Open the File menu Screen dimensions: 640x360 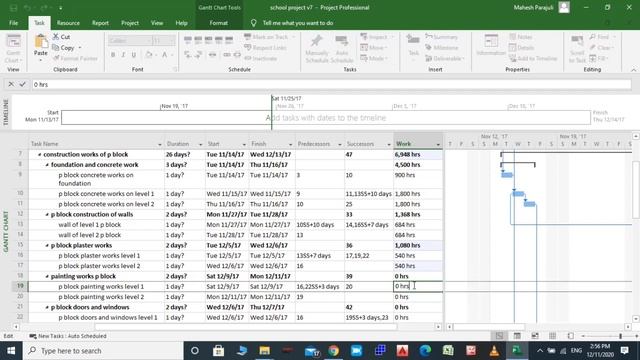(x=13, y=23)
